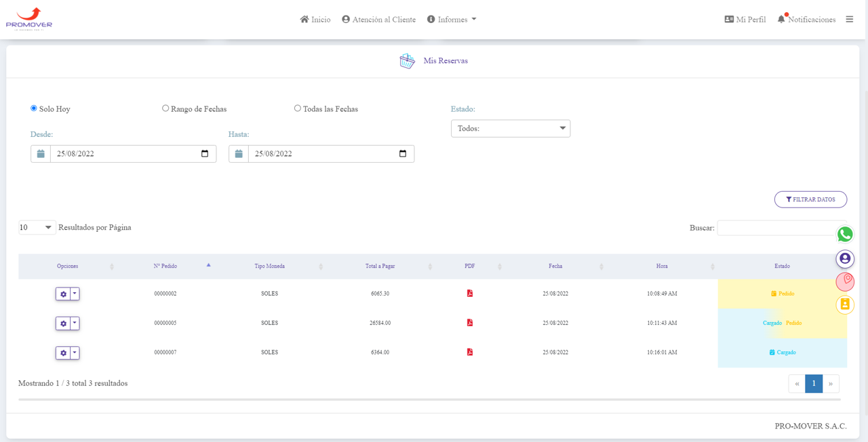Click the Promover logo

pyautogui.click(x=29, y=18)
